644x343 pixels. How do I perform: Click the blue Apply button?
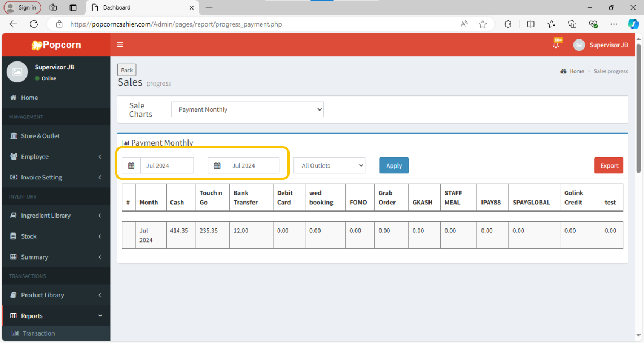(394, 165)
